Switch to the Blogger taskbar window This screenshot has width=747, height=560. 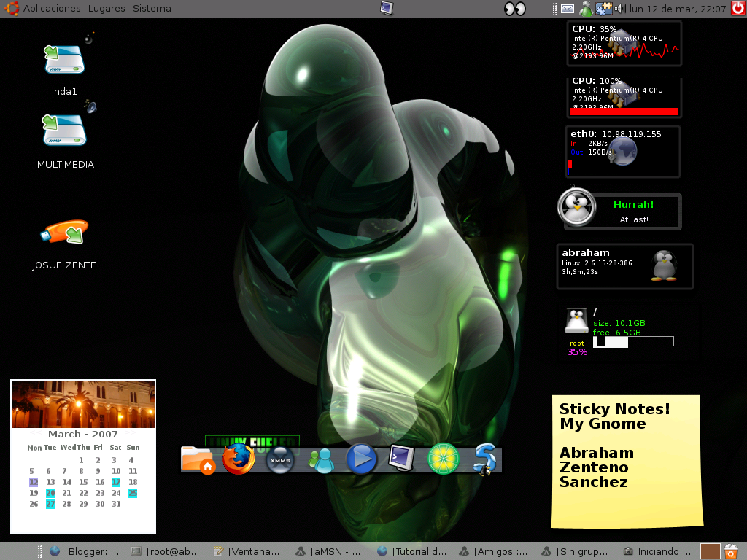point(85,551)
